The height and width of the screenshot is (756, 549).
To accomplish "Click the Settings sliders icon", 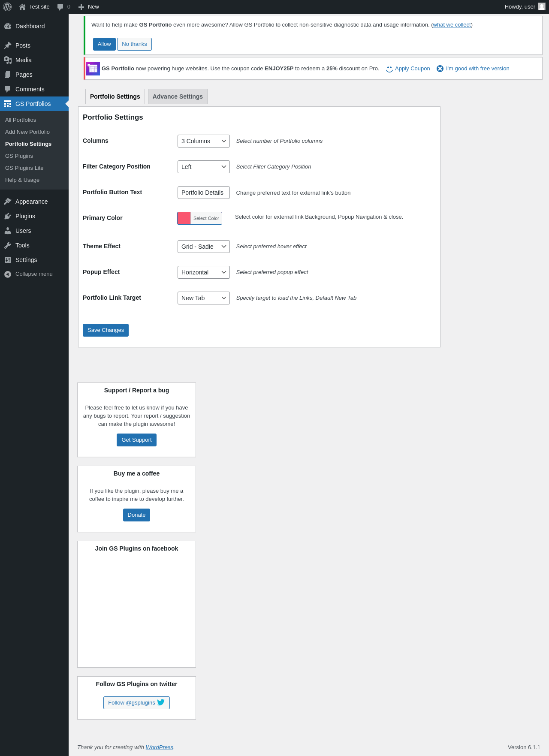I will (x=8, y=260).
